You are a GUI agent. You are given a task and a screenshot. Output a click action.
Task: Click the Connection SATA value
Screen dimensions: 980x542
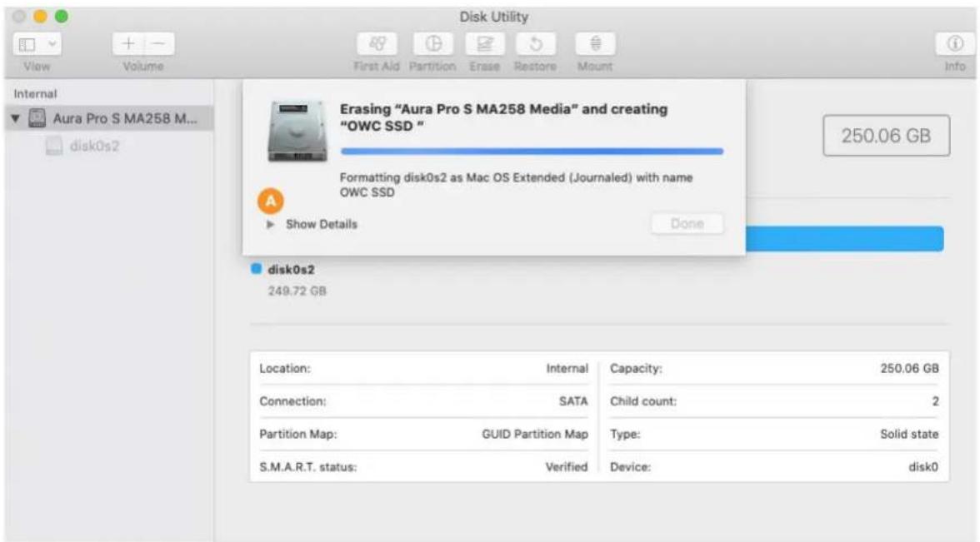(x=573, y=401)
